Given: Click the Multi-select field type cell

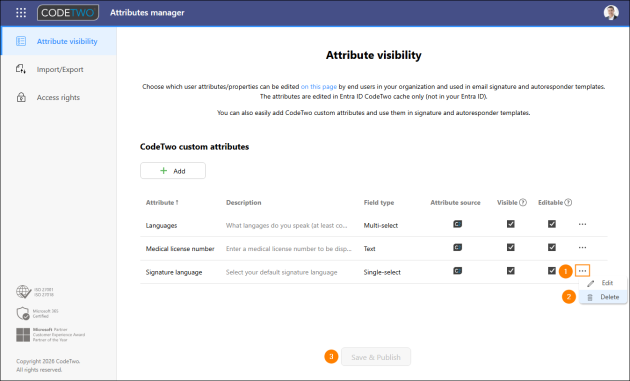Looking at the screenshot, I should click(x=380, y=225).
